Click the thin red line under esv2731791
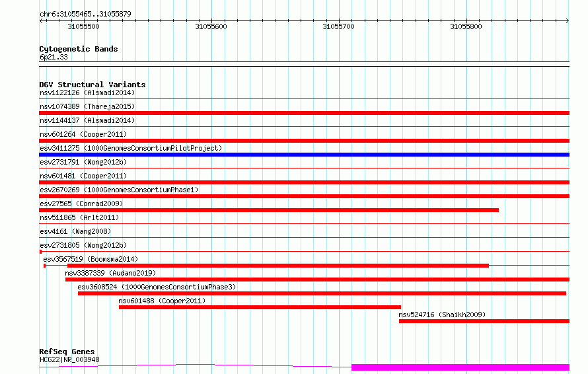Screen dimensions: 588x374 [x=304, y=168]
